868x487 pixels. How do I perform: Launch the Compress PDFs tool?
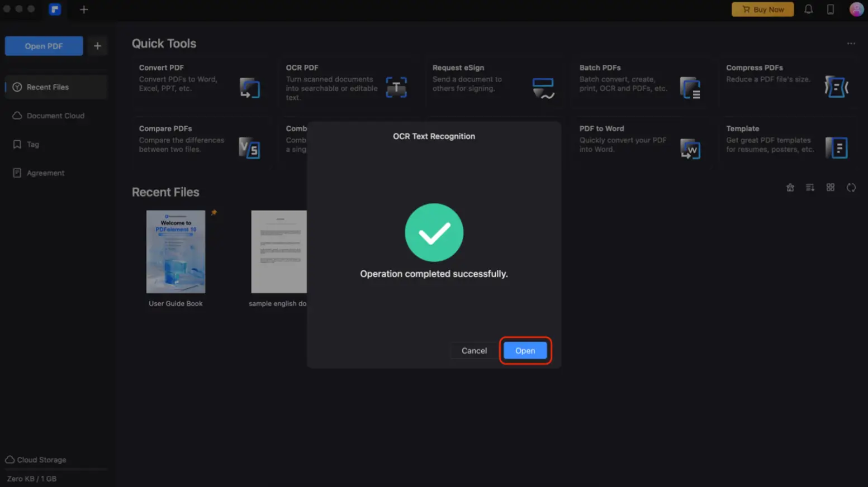837,87
